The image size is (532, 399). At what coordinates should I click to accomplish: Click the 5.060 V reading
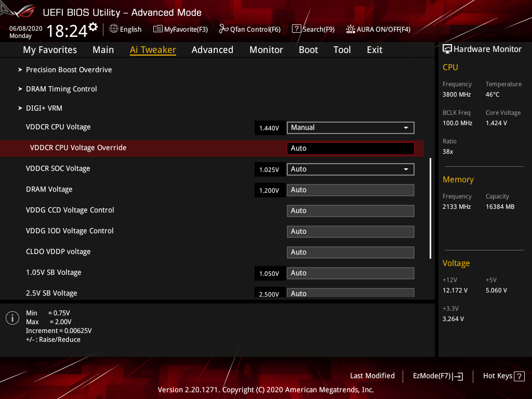pyautogui.click(x=496, y=290)
